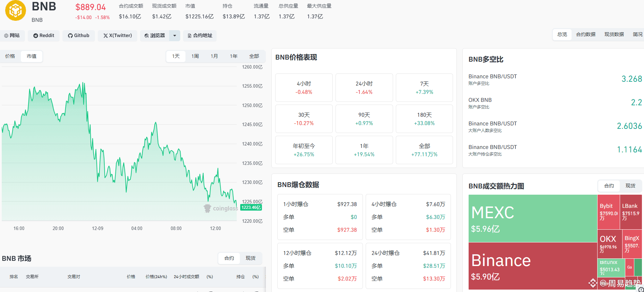This screenshot has width=644, height=292.
Task: Select 现货 in BNB 市场 section
Action: [251, 258]
